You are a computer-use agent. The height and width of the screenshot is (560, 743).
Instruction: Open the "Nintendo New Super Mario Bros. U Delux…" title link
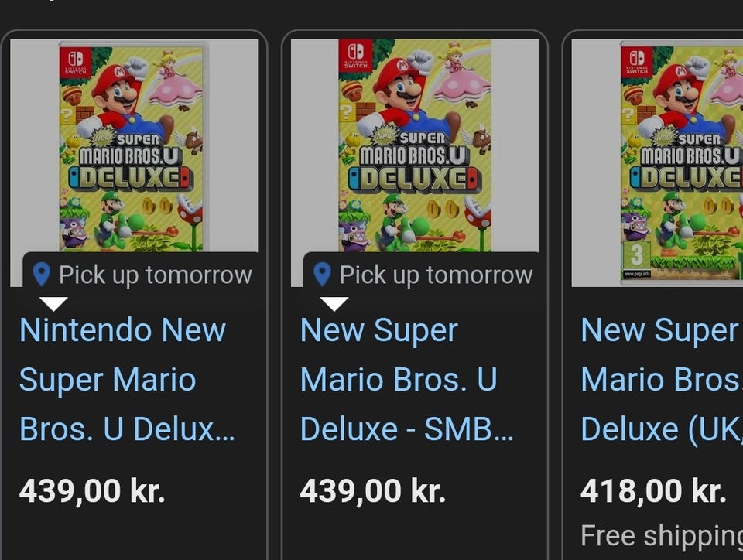[x=124, y=380]
